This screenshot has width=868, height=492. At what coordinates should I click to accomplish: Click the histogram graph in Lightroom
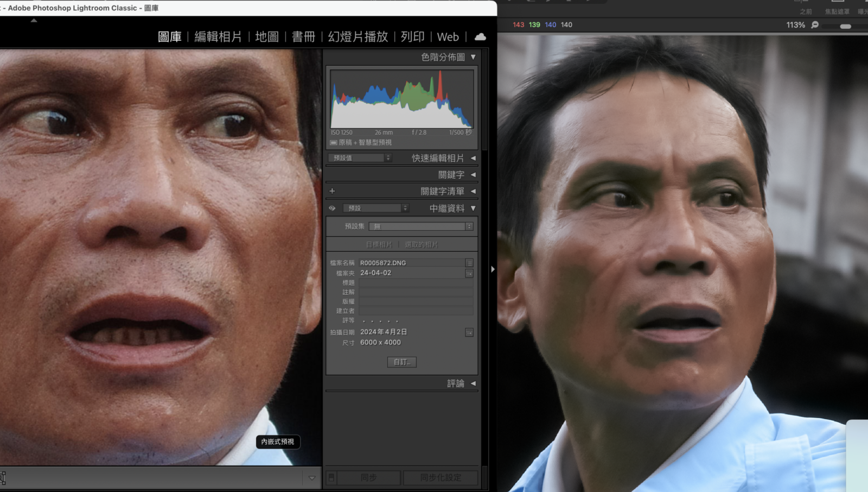[x=402, y=99]
